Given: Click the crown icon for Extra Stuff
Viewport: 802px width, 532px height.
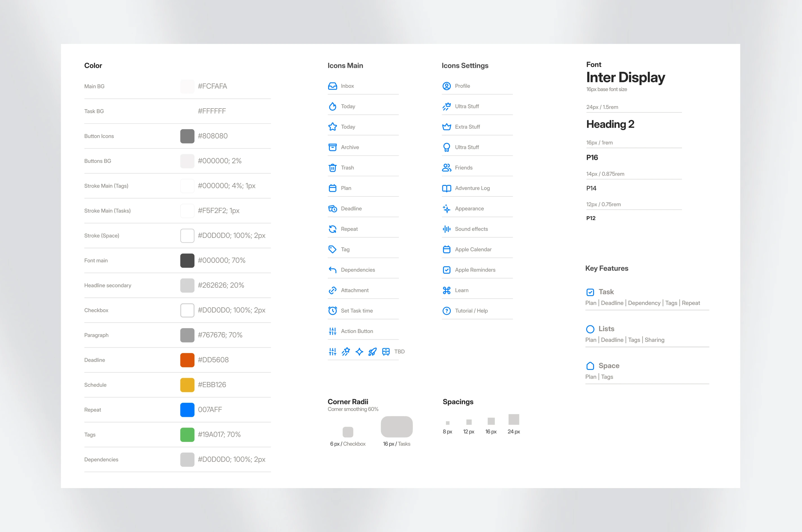Looking at the screenshot, I should (447, 127).
